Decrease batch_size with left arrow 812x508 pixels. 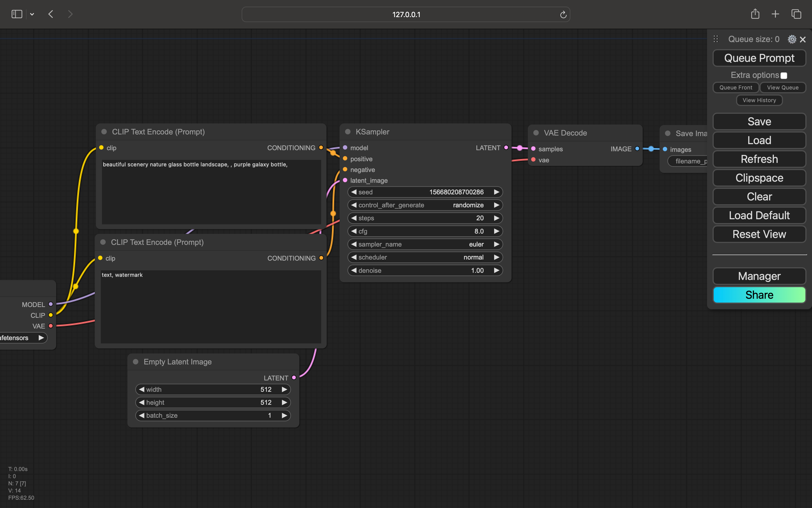pos(141,416)
